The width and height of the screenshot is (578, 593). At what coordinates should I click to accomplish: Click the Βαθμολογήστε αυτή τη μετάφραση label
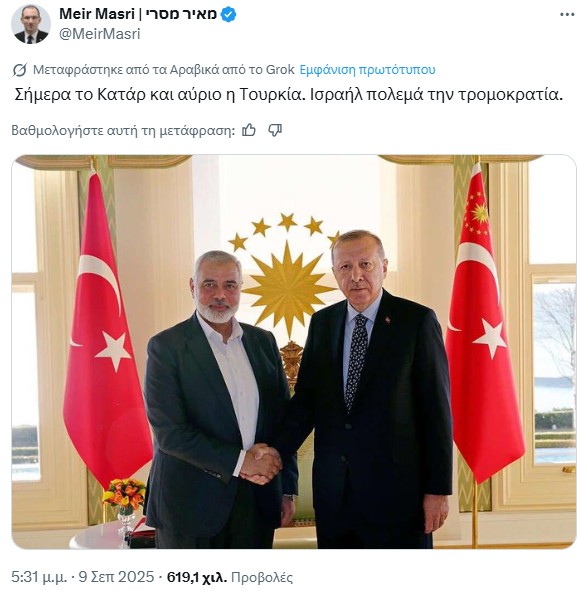[x=123, y=130]
